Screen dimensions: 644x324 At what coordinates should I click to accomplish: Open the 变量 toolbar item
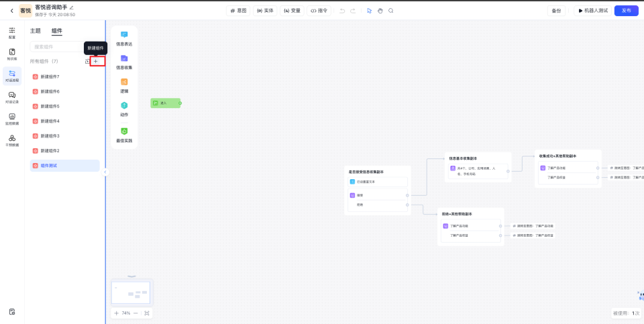[291, 11]
